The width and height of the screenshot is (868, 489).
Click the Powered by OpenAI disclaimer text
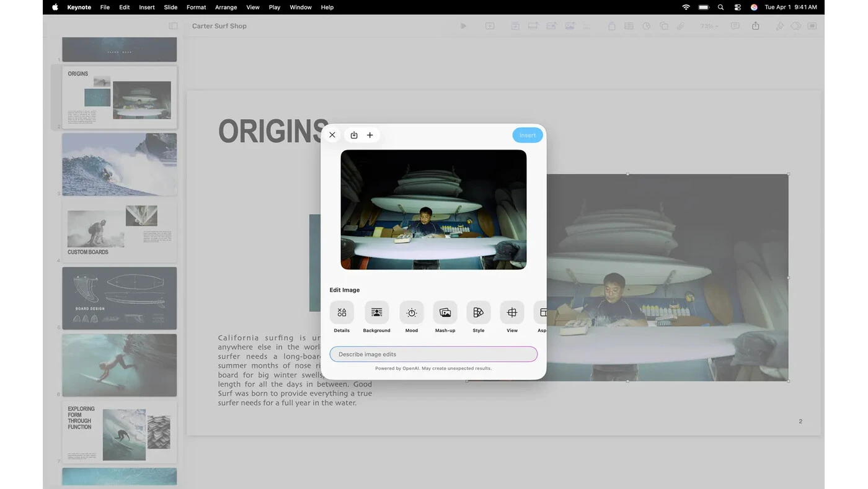433,369
